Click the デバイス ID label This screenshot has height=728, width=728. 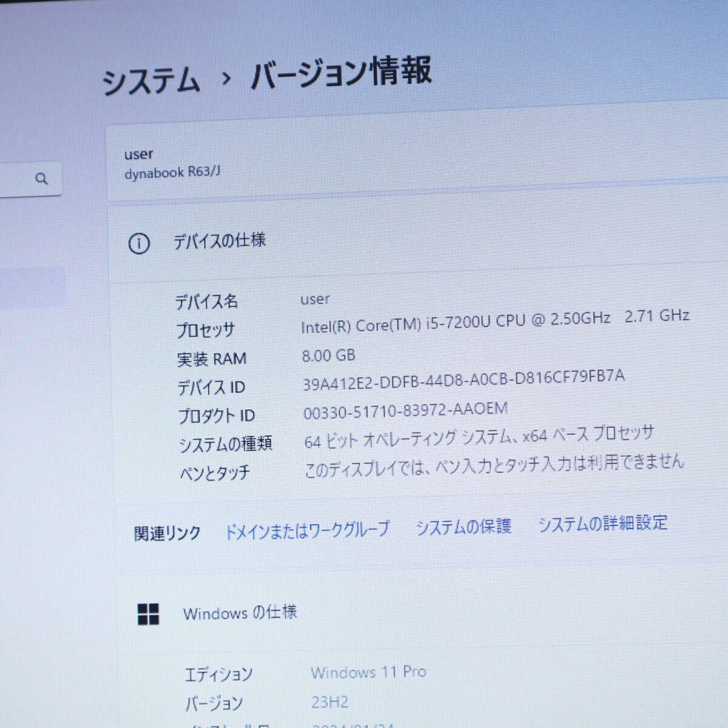[x=211, y=387]
